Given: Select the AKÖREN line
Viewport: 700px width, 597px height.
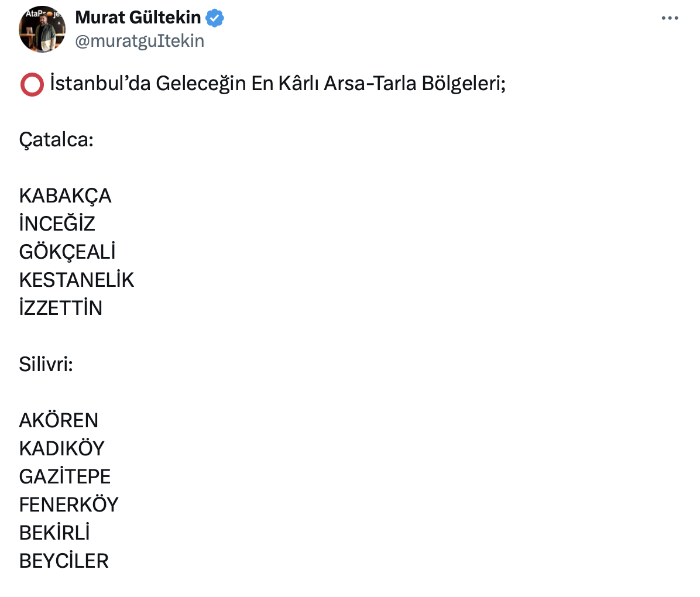Looking at the screenshot, I should pos(59,421).
